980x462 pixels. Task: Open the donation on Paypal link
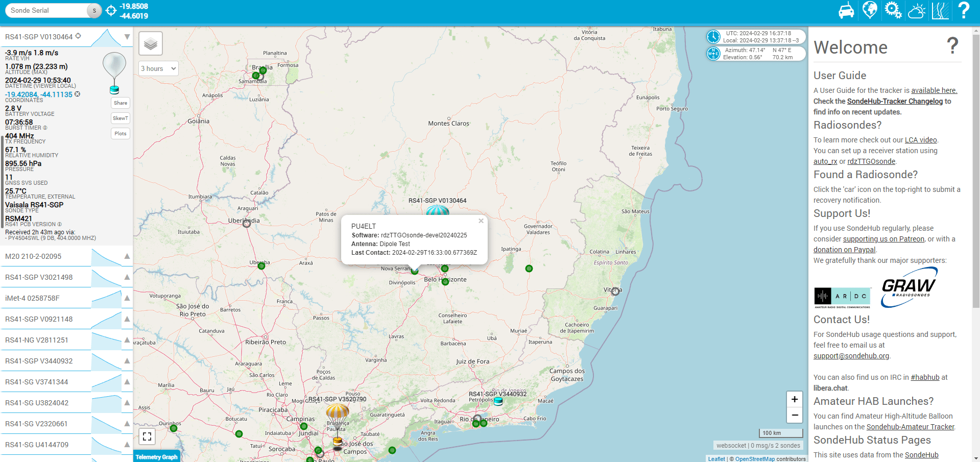coord(844,250)
